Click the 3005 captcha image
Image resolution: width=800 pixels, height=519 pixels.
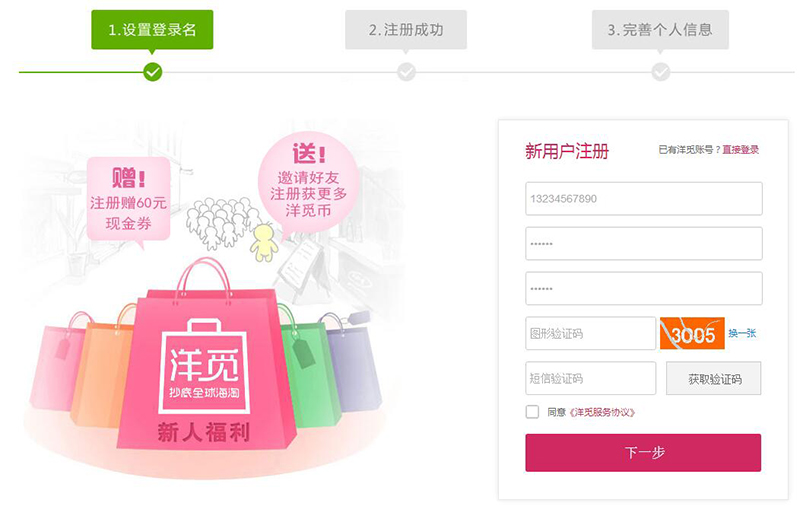pyautogui.click(x=692, y=333)
